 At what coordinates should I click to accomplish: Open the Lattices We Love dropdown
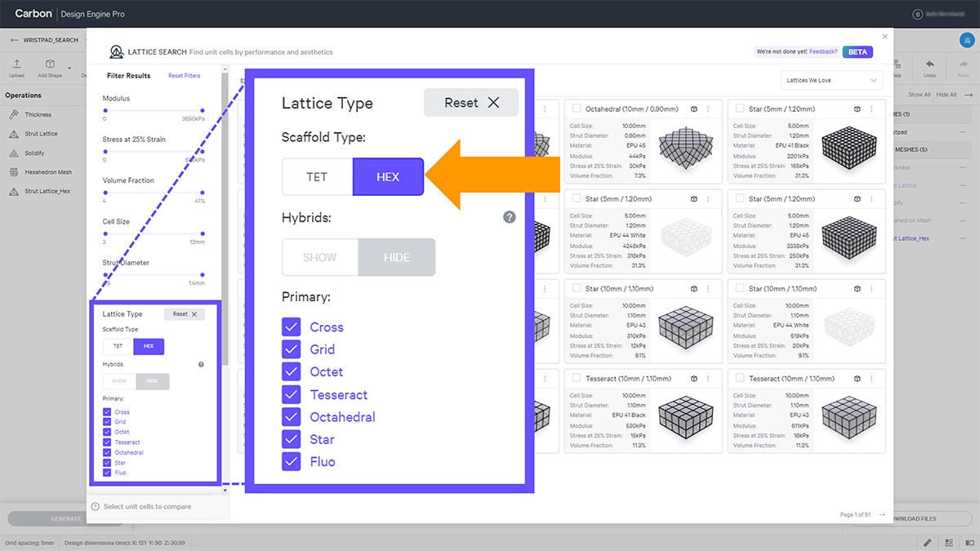click(831, 81)
